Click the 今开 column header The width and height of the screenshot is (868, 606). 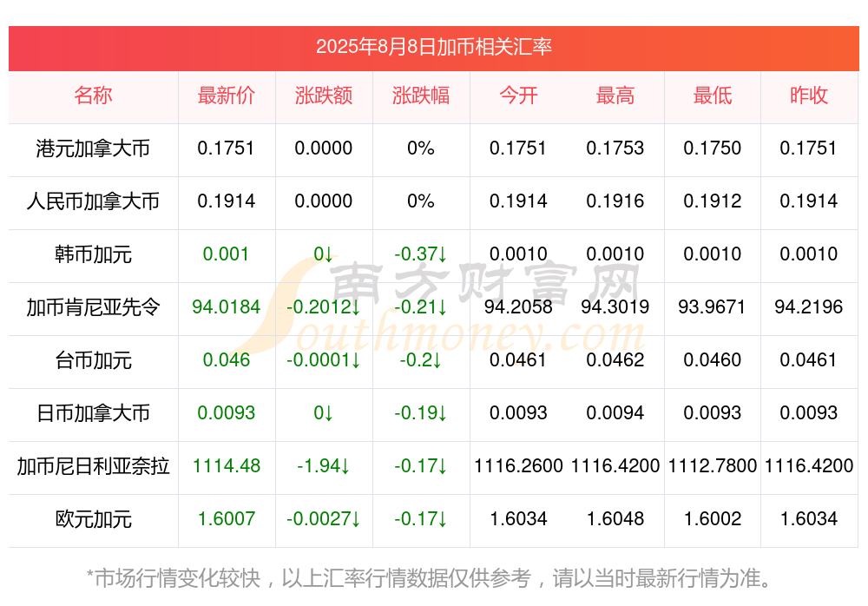tap(518, 96)
